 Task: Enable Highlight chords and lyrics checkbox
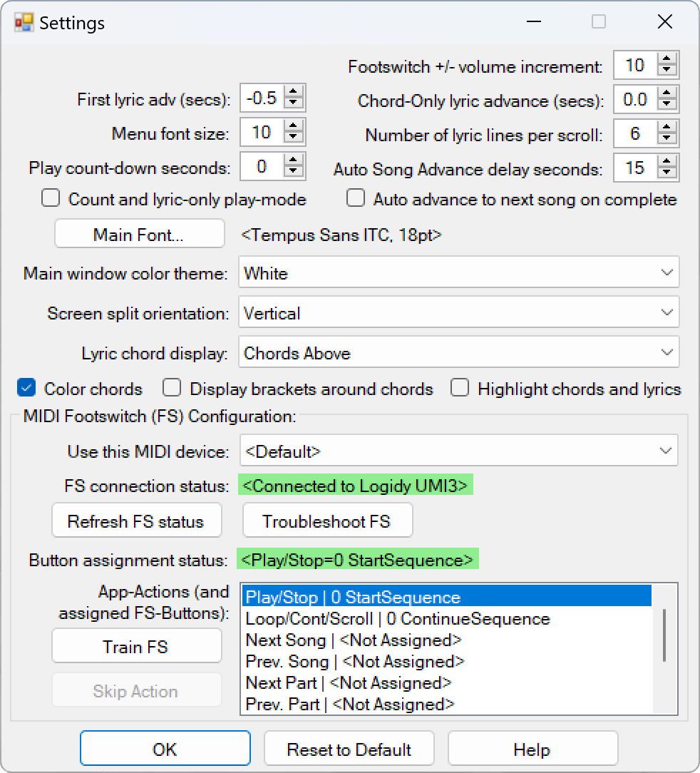[460, 387]
